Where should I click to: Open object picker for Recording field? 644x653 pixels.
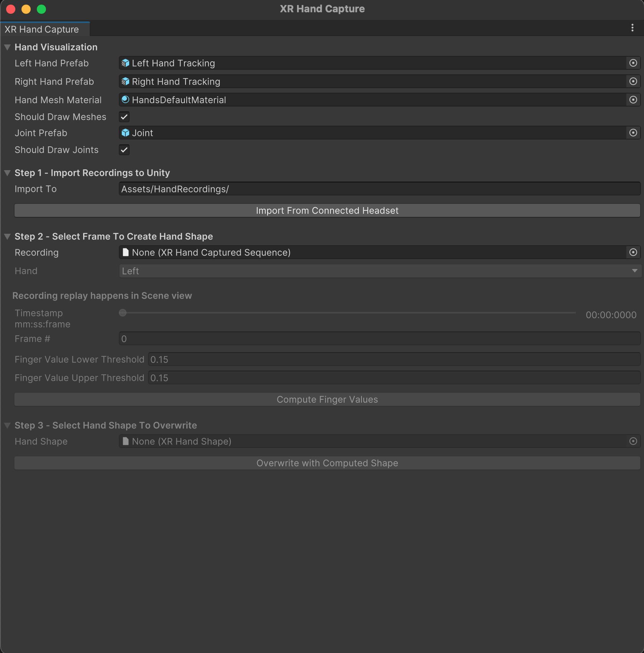point(633,253)
